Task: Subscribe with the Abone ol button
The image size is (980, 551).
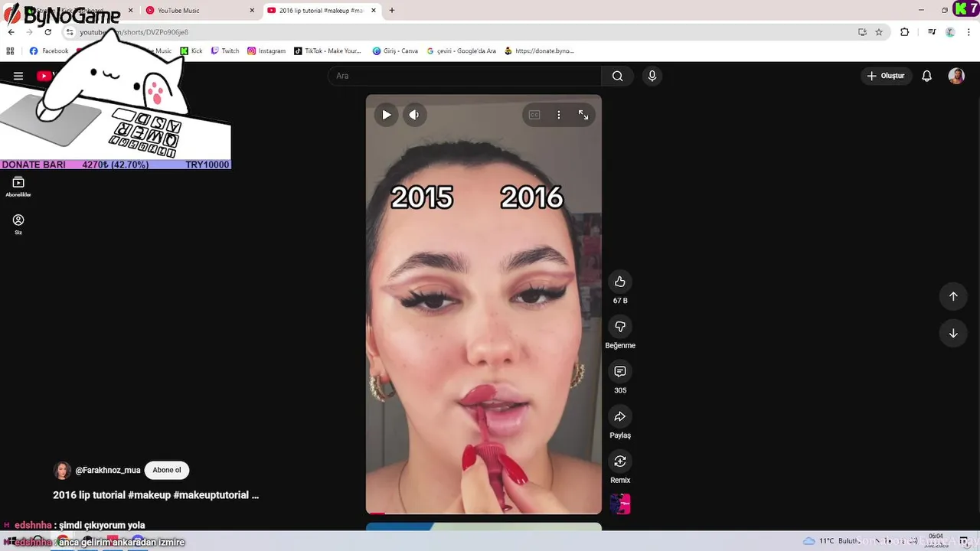Action: 167,471
